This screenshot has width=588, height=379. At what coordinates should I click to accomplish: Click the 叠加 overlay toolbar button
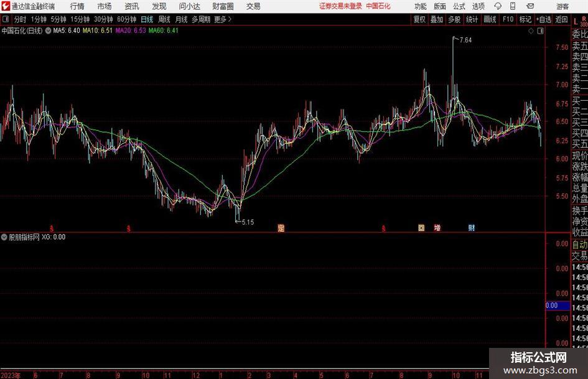(437, 19)
